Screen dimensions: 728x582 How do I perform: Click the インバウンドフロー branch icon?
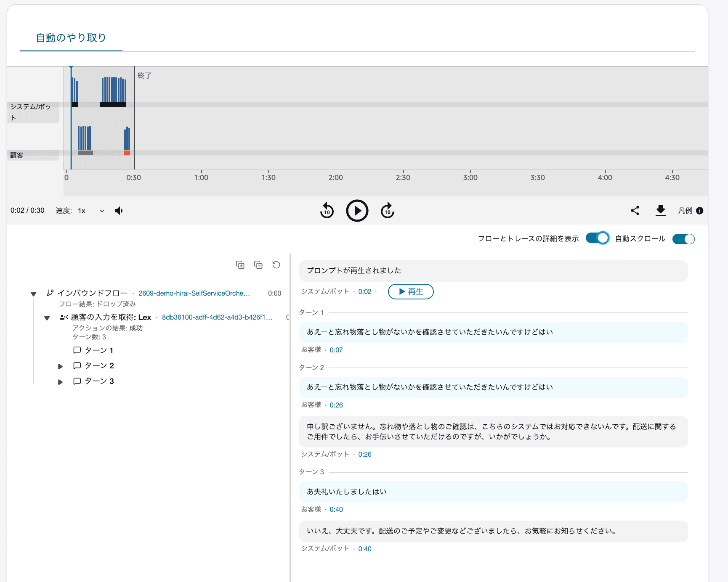pyautogui.click(x=50, y=293)
